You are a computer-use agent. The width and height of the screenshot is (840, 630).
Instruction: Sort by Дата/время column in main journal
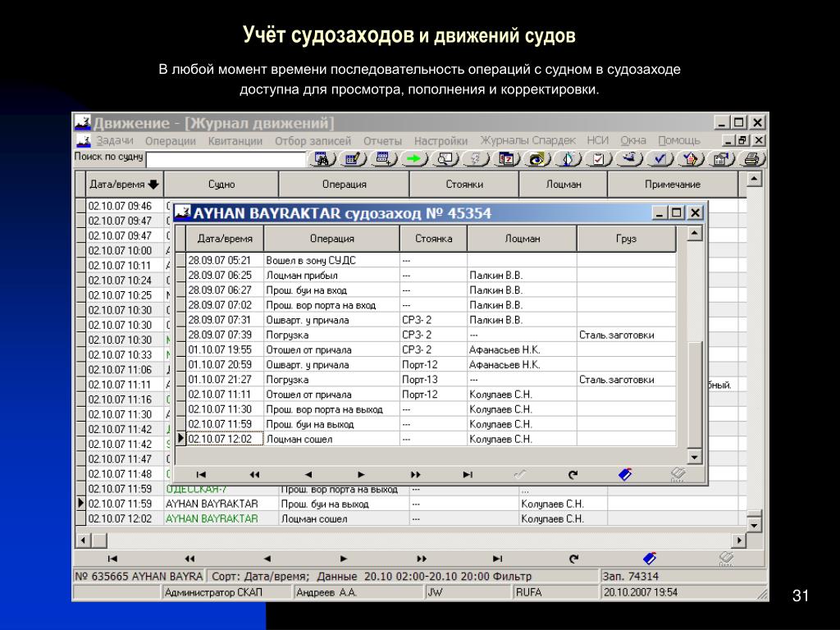click(x=125, y=185)
